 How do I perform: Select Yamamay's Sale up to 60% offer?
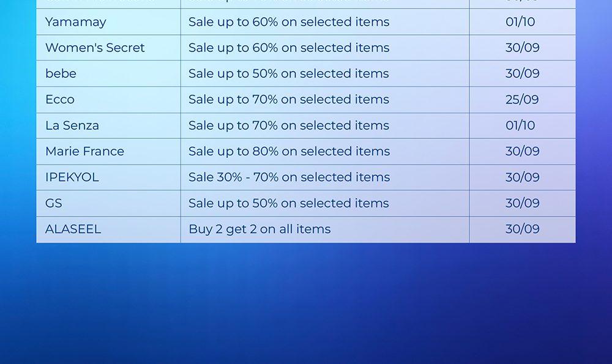[x=289, y=22]
